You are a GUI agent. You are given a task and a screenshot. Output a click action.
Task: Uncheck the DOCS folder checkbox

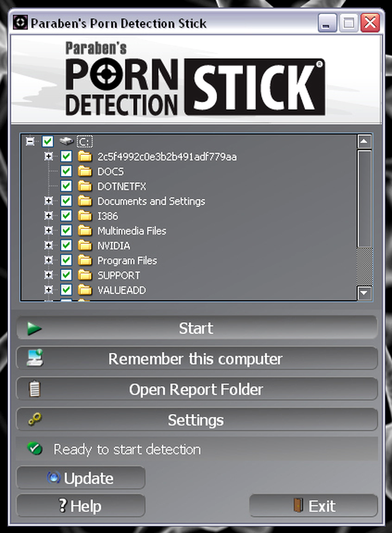[x=66, y=171]
